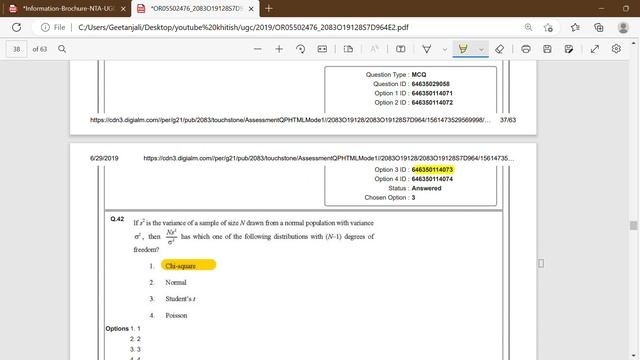Click the header URL on page 38
Image resolution: width=640 pixels, height=360 pixels.
point(329,158)
